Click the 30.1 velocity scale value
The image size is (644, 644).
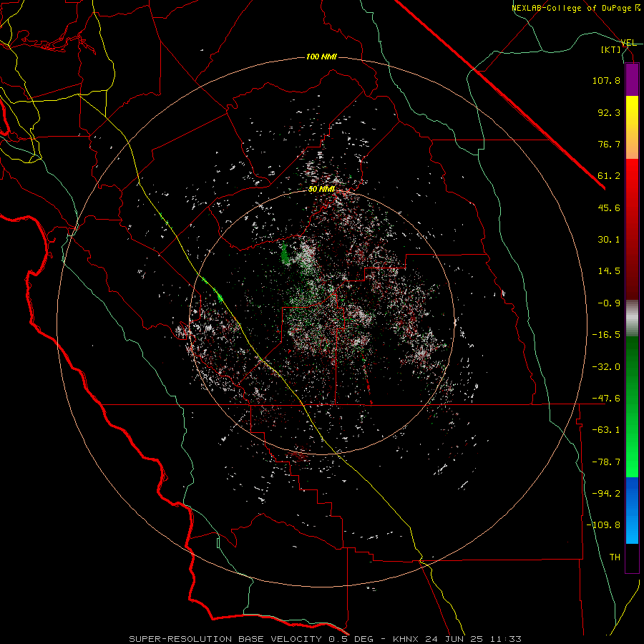point(609,240)
